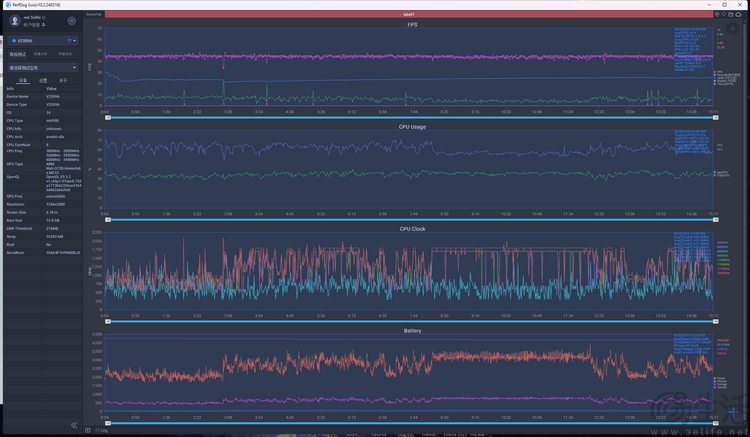Screen dimensions: 750x437
Task: Click the Wi-Fi connection icon in the device selector
Action: pos(69,41)
